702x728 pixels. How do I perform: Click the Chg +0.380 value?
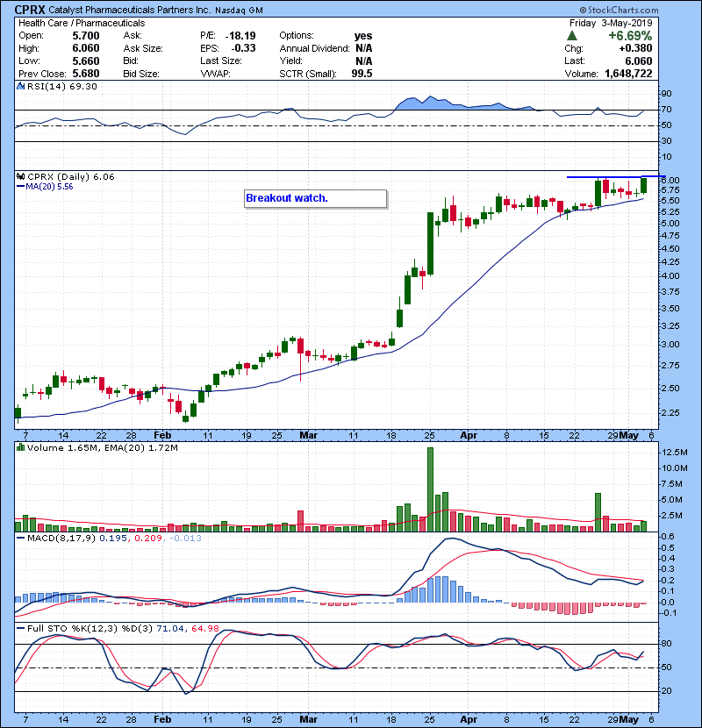click(x=635, y=48)
